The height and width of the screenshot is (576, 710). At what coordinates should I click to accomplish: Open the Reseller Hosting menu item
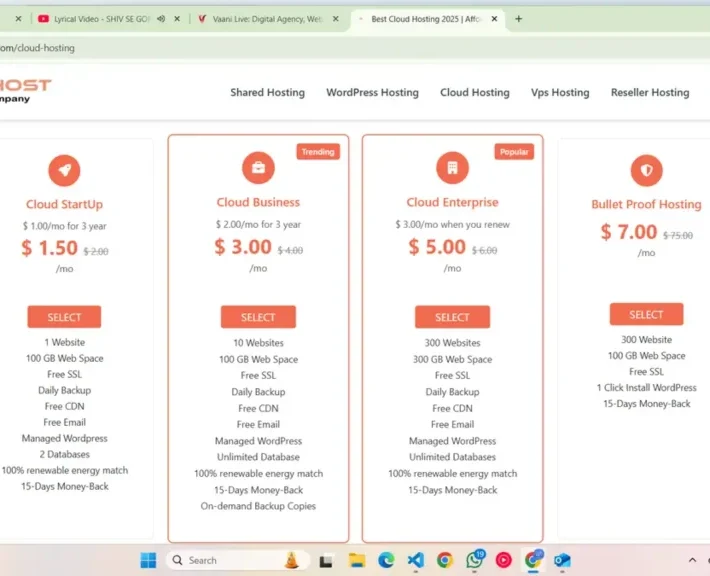click(x=650, y=92)
